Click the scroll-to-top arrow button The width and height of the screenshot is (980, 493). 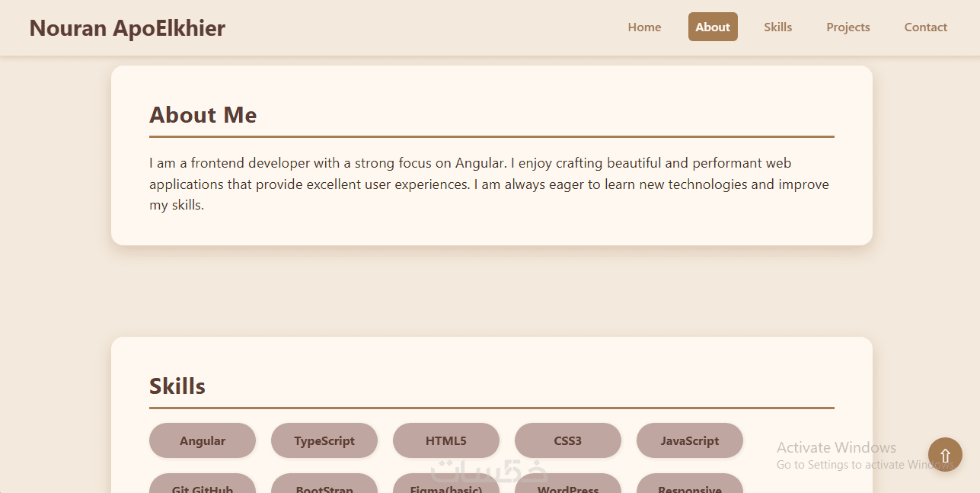[x=945, y=455]
